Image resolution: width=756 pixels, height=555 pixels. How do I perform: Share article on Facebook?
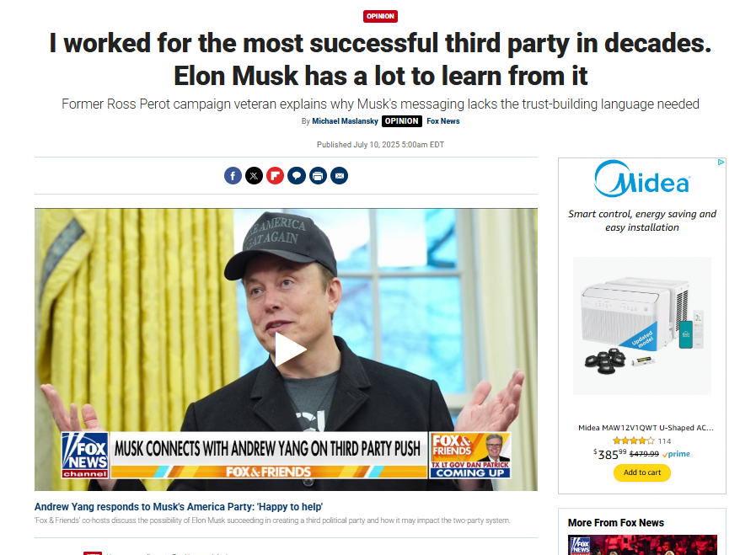(x=233, y=176)
